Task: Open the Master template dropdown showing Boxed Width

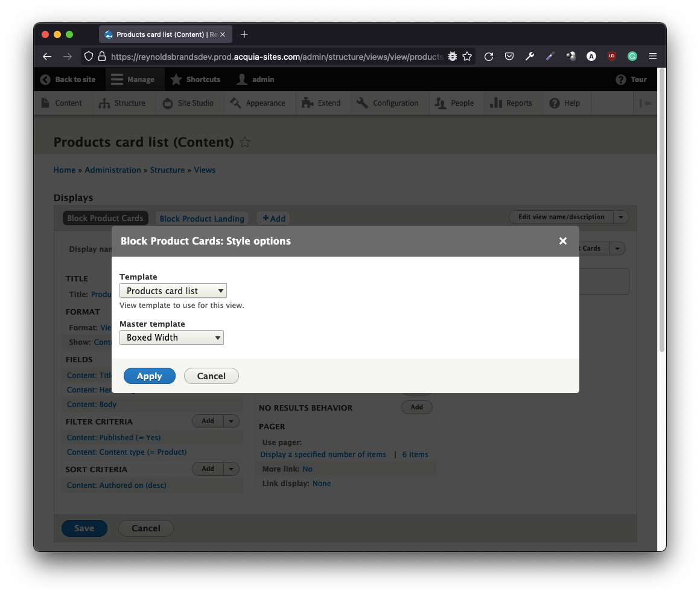Action: [171, 338]
